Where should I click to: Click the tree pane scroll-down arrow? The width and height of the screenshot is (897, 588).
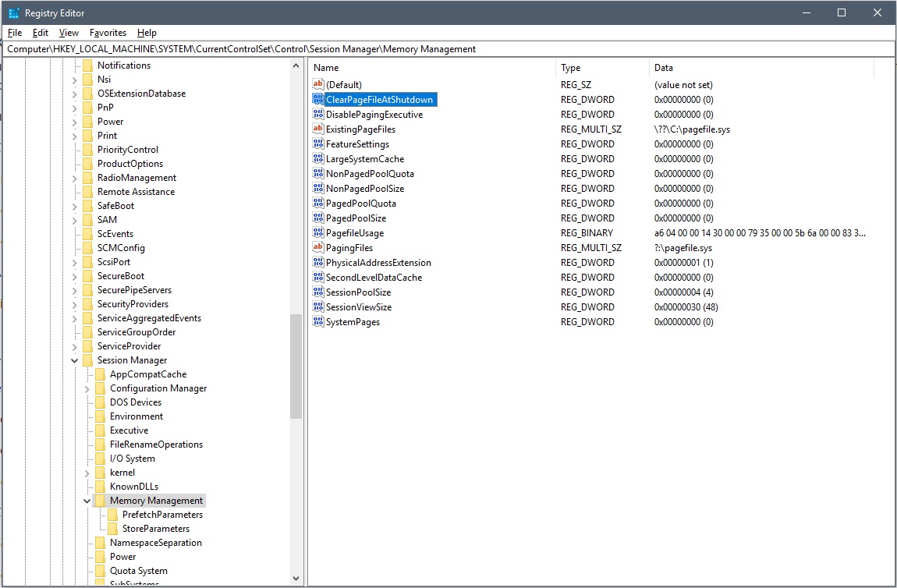pos(296,579)
